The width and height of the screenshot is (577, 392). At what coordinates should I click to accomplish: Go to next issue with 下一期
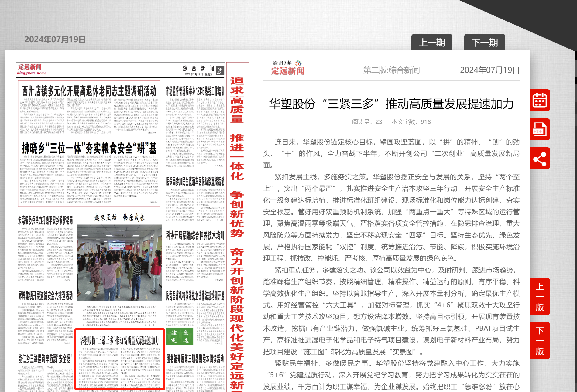click(x=484, y=43)
